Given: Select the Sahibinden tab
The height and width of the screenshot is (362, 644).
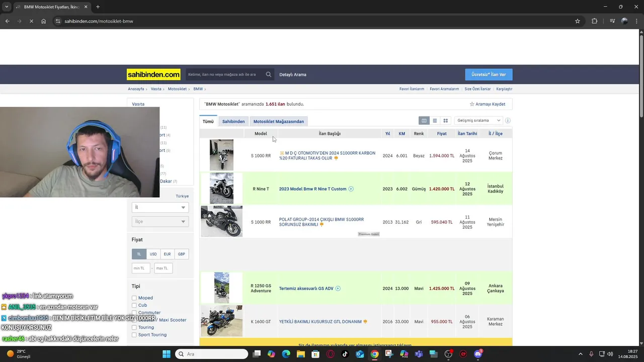Looking at the screenshot, I should (233, 121).
